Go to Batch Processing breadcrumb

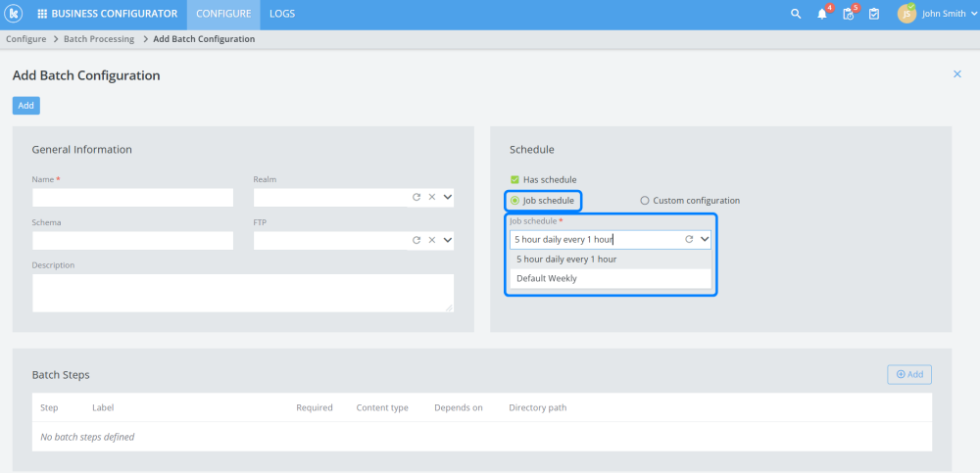99,39
